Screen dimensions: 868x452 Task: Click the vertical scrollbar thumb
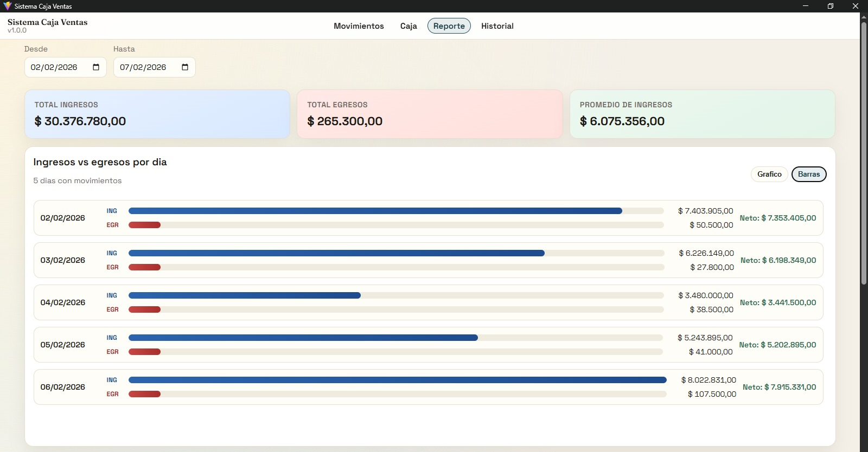tap(864, 152)
